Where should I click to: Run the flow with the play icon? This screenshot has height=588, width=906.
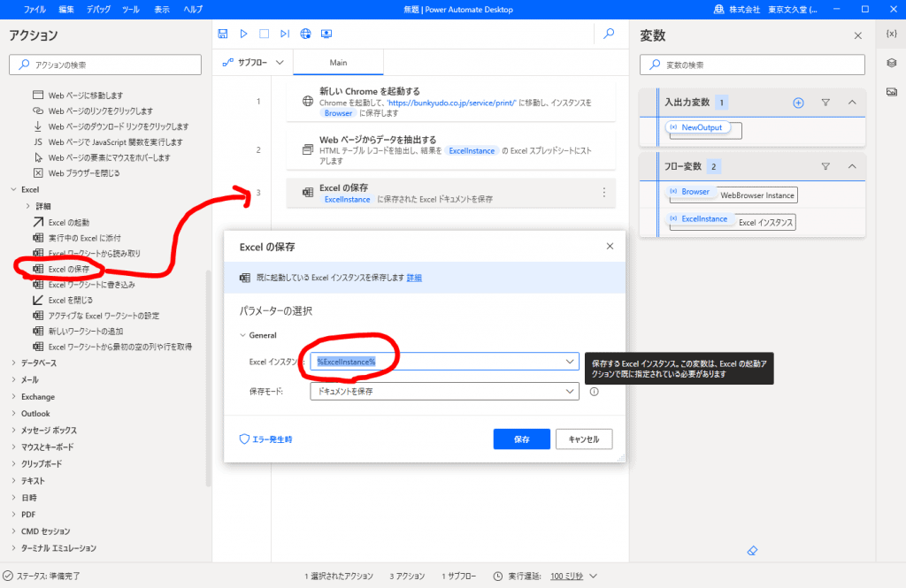click(x=244, y=34)
